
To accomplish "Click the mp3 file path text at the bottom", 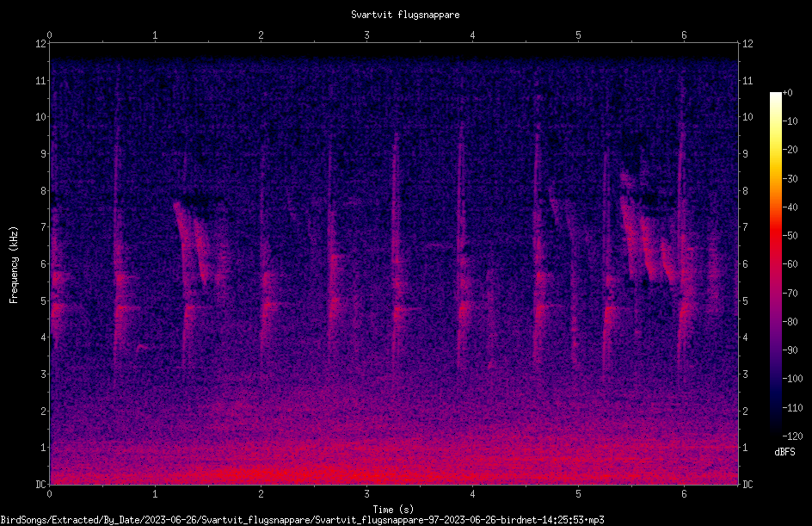I will coord(303,520).
